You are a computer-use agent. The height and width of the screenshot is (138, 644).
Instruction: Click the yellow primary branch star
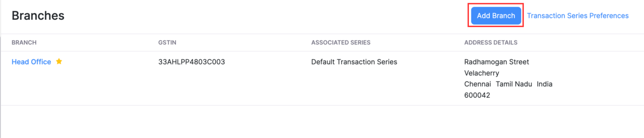tap(59, 62)
